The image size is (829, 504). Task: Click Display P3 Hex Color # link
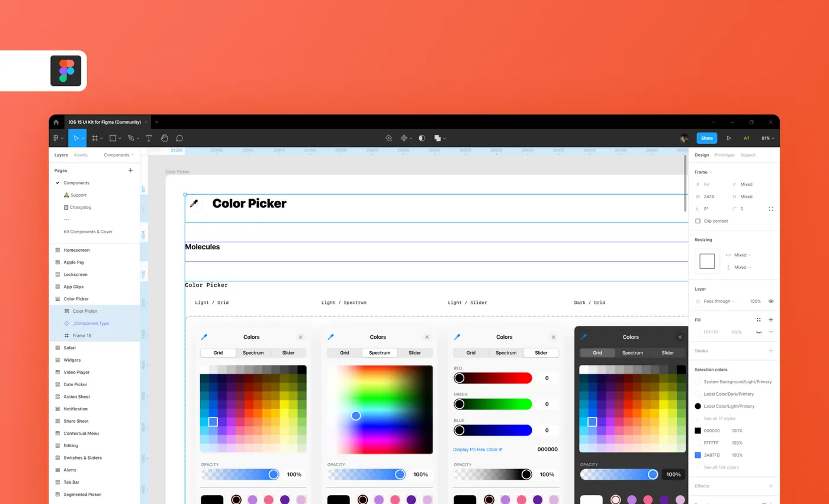tap(477, 450)
